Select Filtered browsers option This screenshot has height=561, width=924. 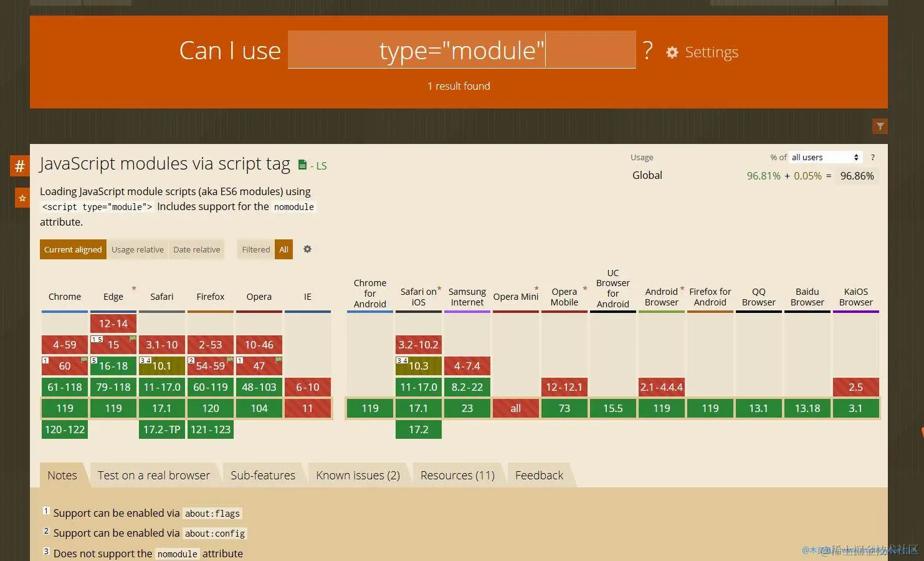click(x=256, y=249)
